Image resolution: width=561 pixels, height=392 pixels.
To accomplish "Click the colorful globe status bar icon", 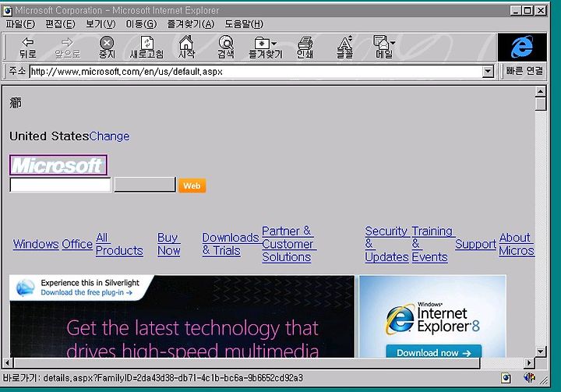I will click(530, 378).
